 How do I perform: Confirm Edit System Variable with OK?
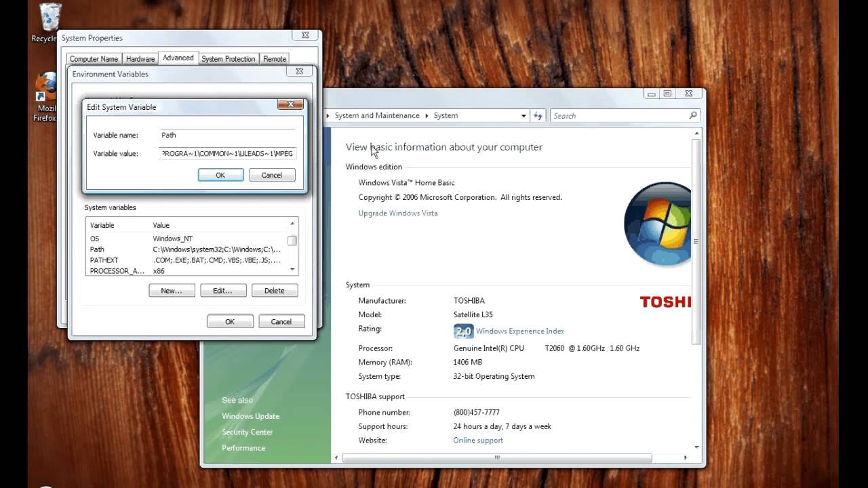pyautogui.click(x=220, y=175)
